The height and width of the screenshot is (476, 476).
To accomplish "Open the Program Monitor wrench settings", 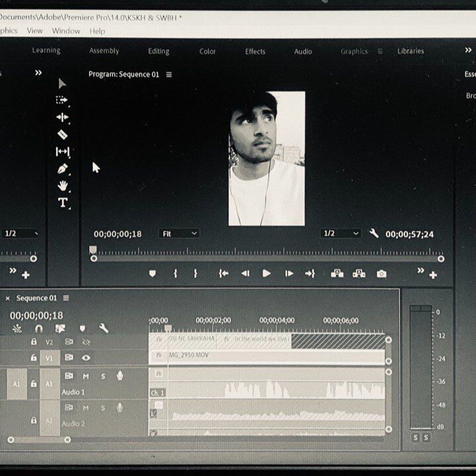I will pos(374,233).
